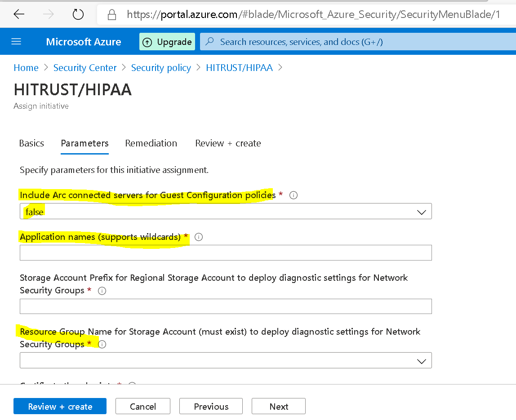Screen dimensions: 516x420
Task: Cancel the initiative assignment
Action: (x=142, y=406)
